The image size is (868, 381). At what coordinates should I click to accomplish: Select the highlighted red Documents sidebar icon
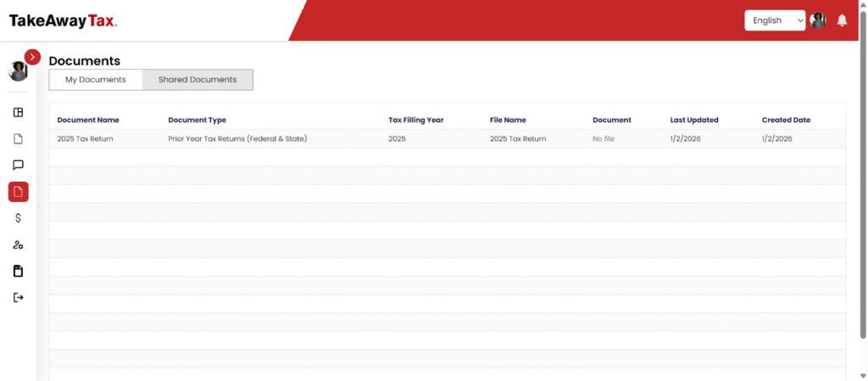click(19, 192)
